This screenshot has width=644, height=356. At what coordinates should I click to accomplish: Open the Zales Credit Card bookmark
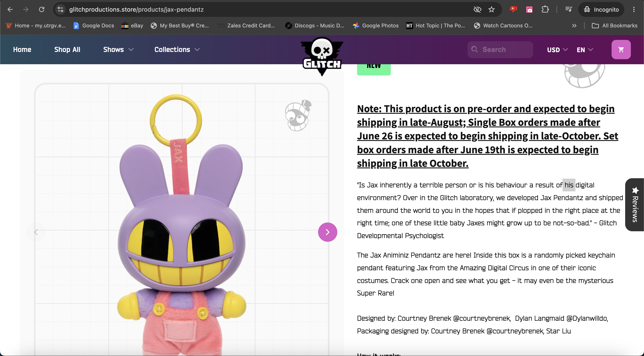(246, 25)
